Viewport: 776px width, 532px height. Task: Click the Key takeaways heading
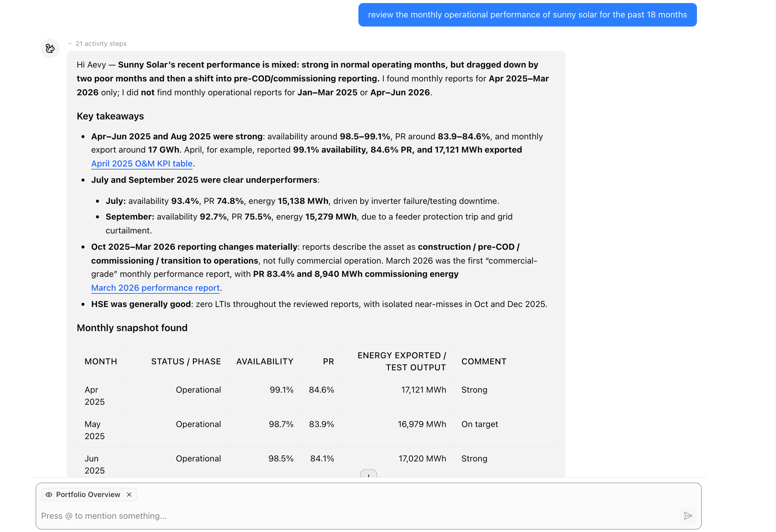coord(110,116)
